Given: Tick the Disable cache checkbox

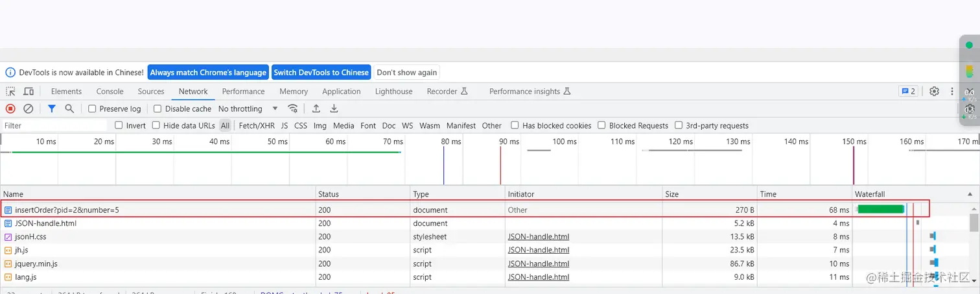Looking at the screenshot, I should 157,109.
